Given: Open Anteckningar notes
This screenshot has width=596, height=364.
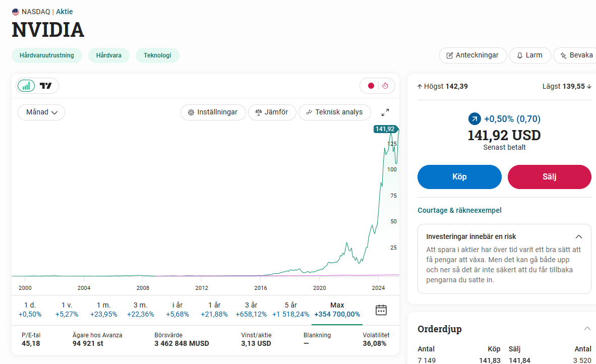Looking at the screenshot, I should [x=473, y=55].
